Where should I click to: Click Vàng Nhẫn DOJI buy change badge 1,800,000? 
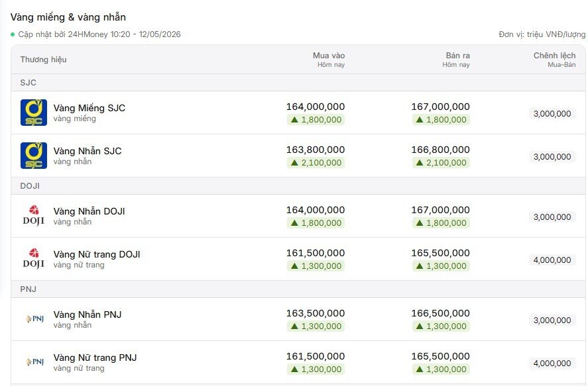(x=316, y=223)
